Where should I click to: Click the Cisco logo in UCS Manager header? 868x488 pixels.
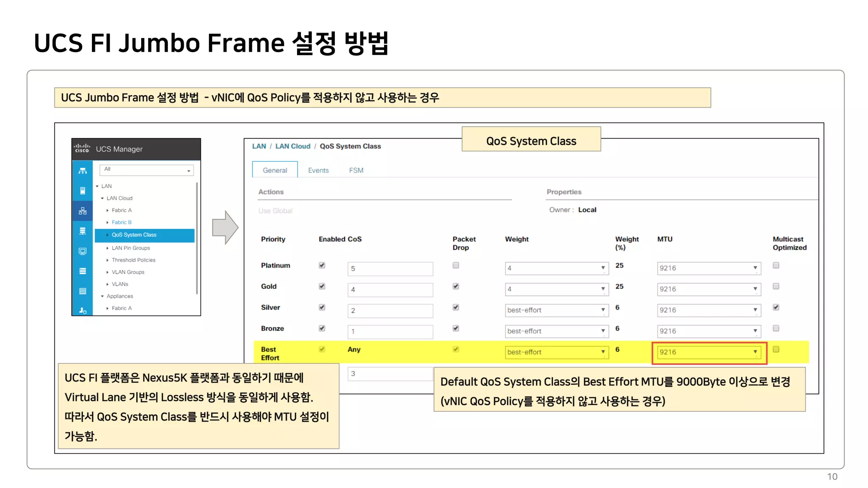[82, 148]
